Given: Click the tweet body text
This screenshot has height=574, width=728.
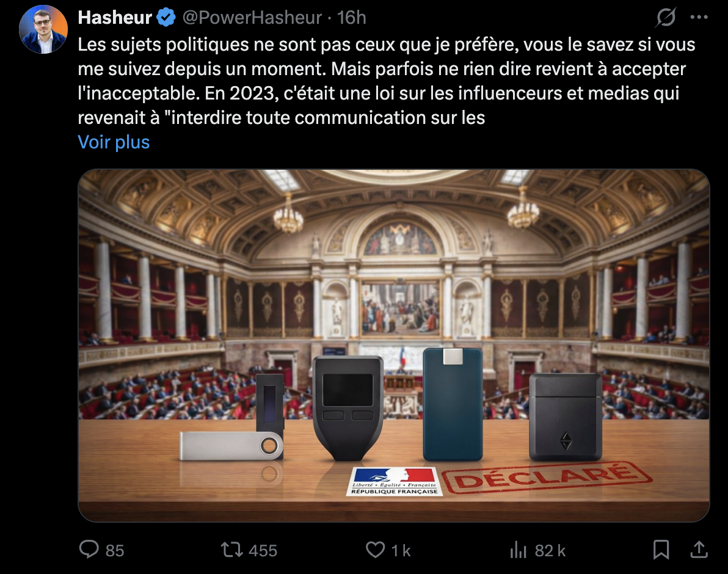Looking at the screenshot, I should click(x=386, y=81).
